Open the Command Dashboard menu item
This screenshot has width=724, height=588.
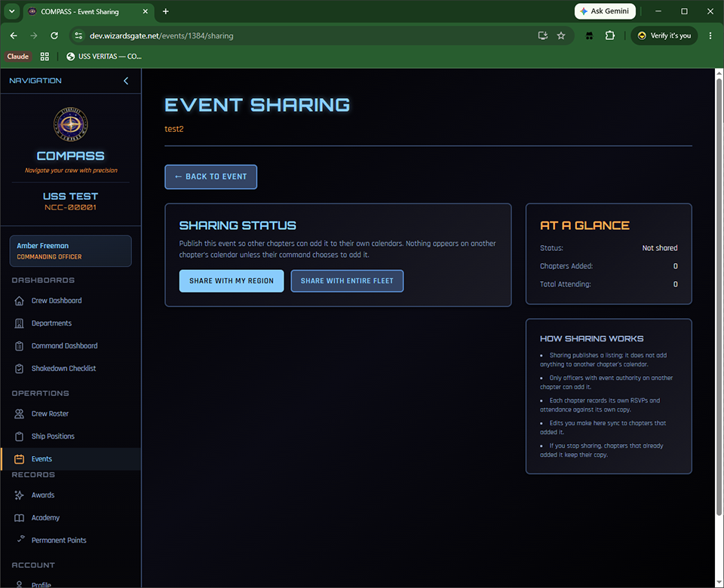[x=71, y=346]
